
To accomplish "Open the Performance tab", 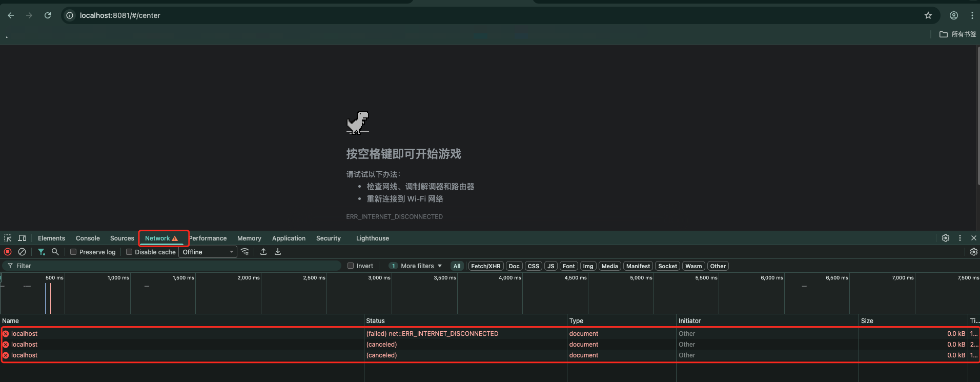I will pyautogui.click(x=208, y=238).
